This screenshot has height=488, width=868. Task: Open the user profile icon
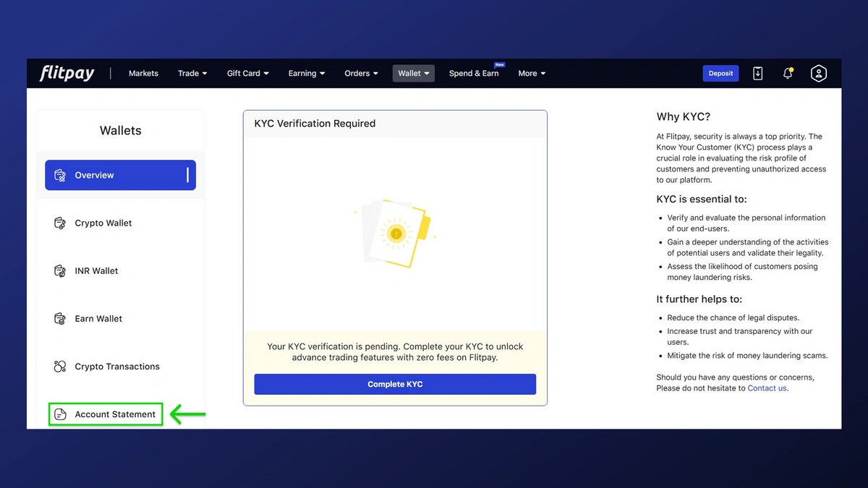818,73
